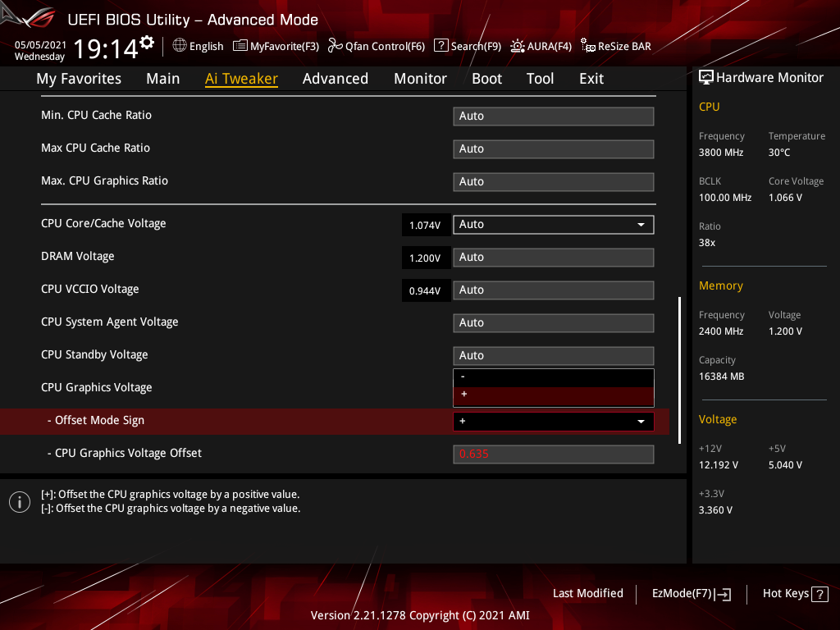Open the My Favorites tab
This screenshot has width=840, height=630.
click(79, 79)
